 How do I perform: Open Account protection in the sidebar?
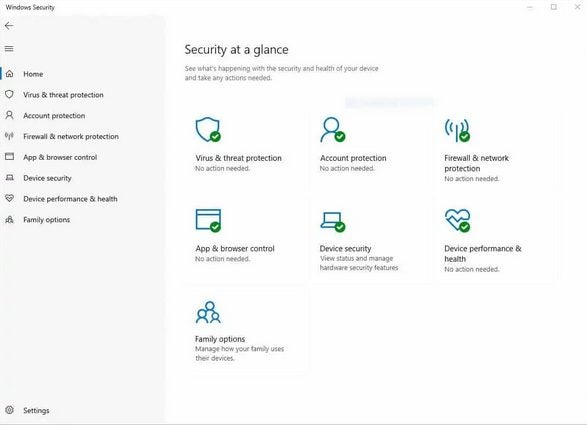click(x=54, y=116)
